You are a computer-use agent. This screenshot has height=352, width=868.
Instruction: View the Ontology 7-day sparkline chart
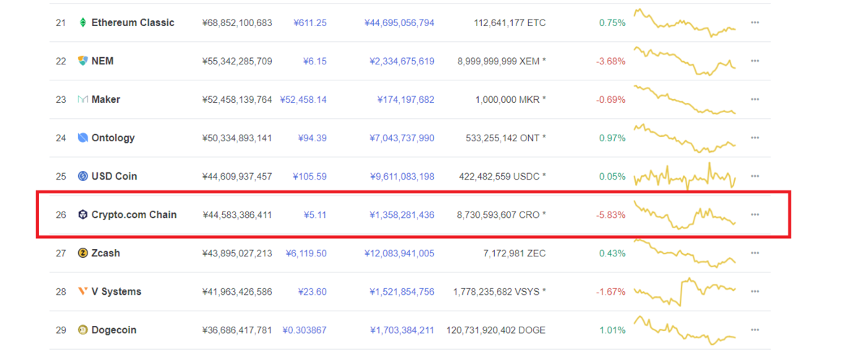click(x=684, y=138)
